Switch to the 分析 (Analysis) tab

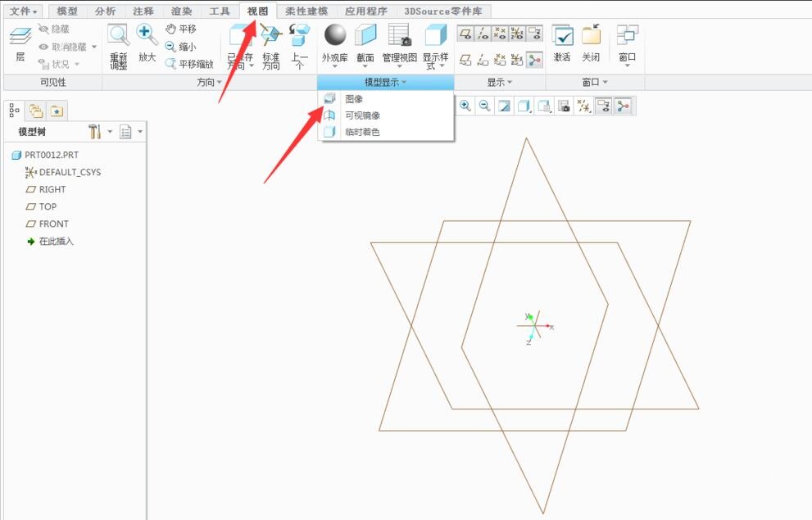[105, 11]
